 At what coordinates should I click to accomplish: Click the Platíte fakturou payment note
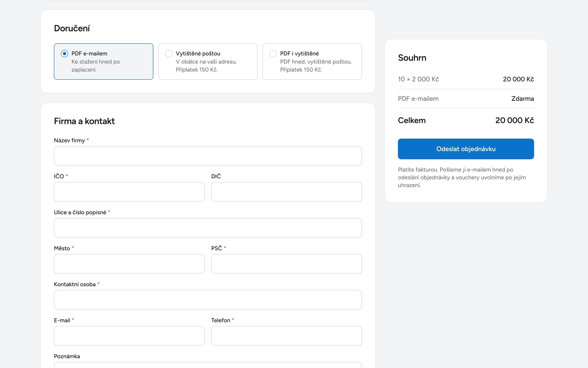pyautogui.click(x=462, y=177)
